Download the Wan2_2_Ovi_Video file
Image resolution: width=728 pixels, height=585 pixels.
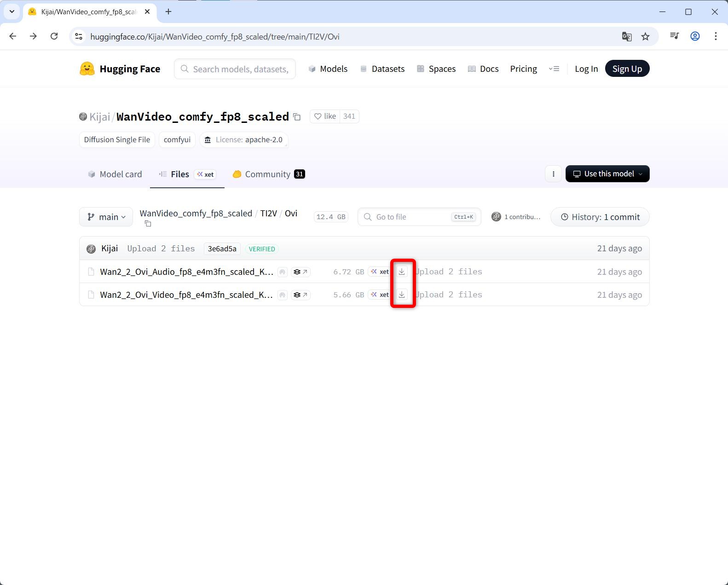tap(402, 295)
